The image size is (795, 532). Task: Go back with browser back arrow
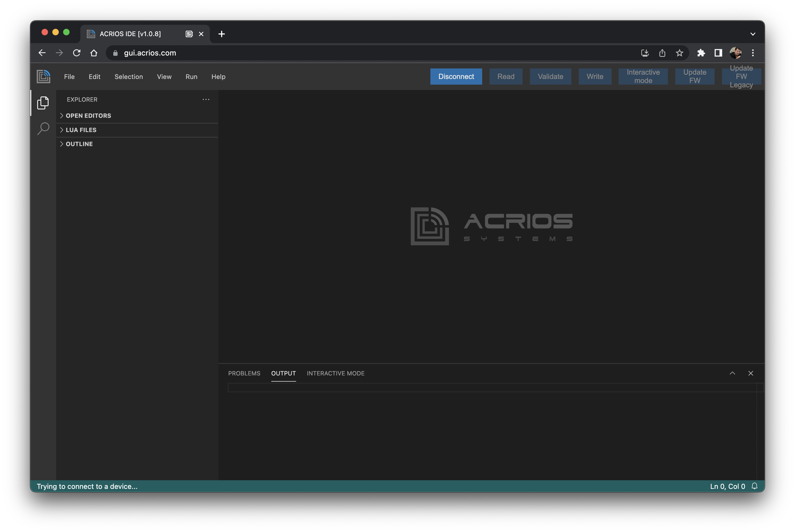pos(42,53)
